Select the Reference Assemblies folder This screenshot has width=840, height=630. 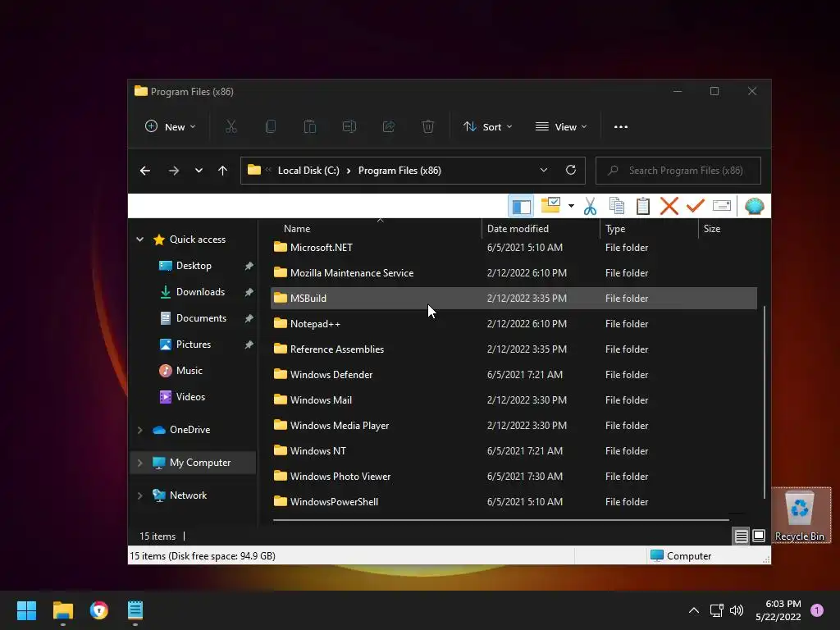[514, 349]
